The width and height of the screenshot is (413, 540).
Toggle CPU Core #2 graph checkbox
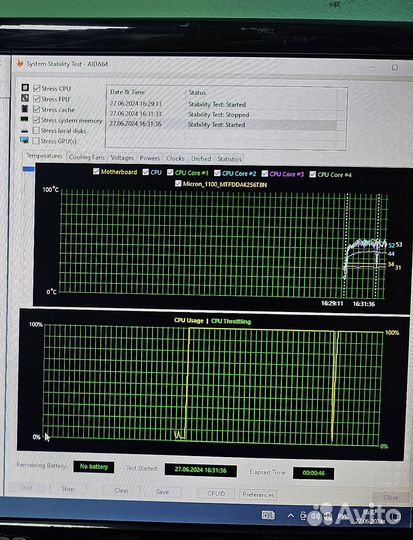217,173
